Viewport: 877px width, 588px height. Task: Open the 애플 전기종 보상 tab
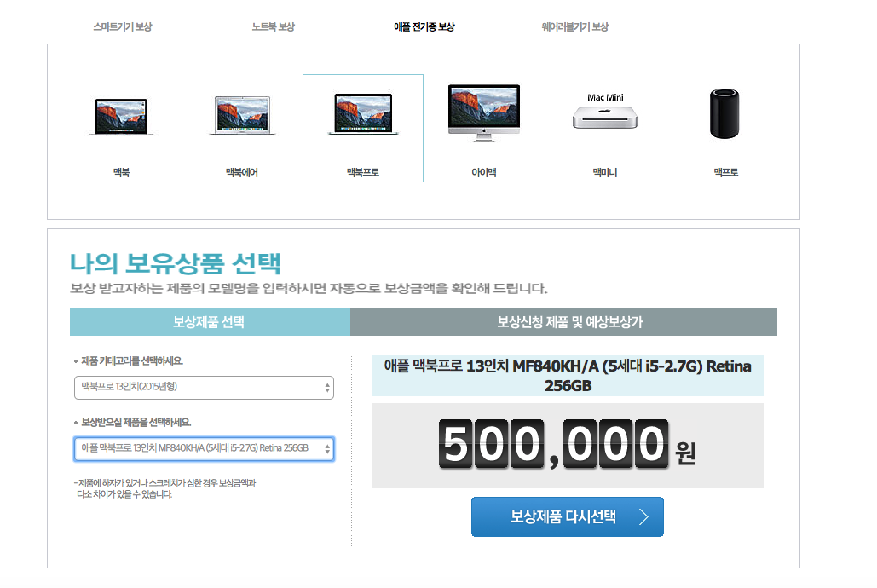(424, 27)
